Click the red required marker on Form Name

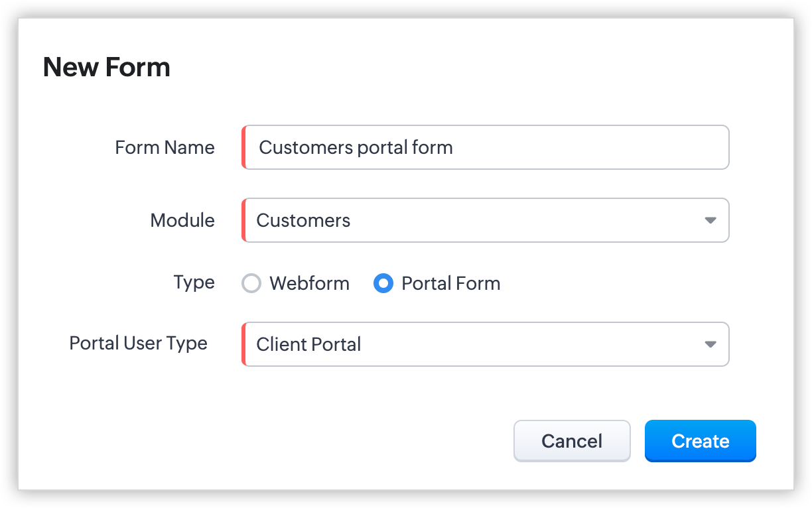[x=243, y=147]
